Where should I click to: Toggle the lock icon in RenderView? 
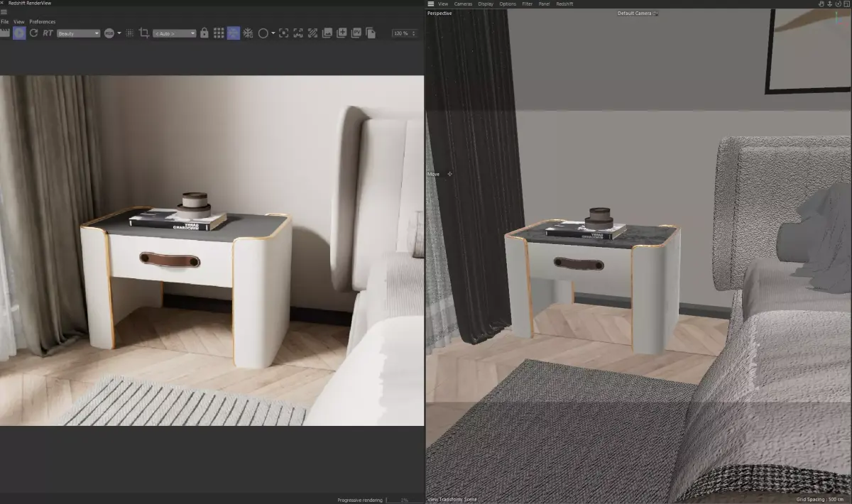204,33
